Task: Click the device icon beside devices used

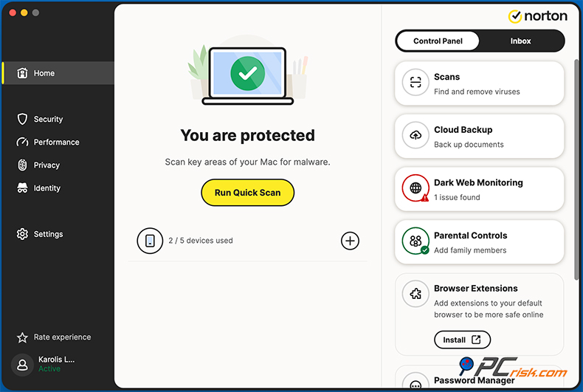Action: 150,241
